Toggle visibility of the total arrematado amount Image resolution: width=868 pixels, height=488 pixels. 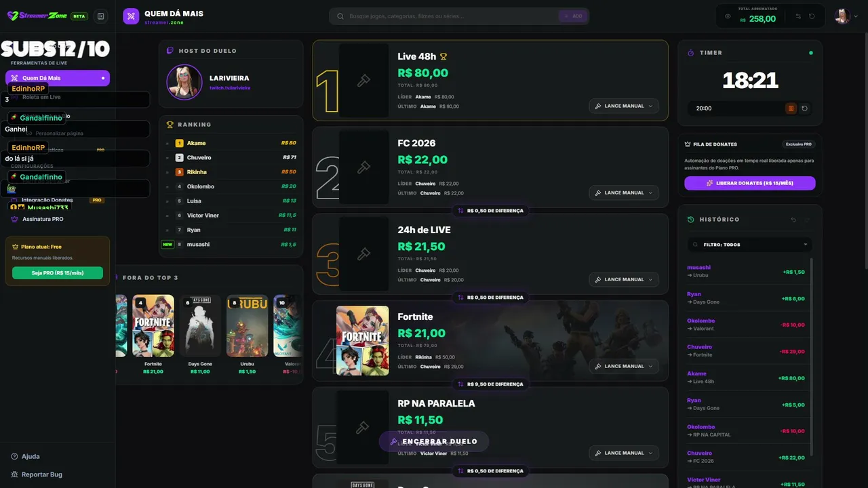click(728, 16)
